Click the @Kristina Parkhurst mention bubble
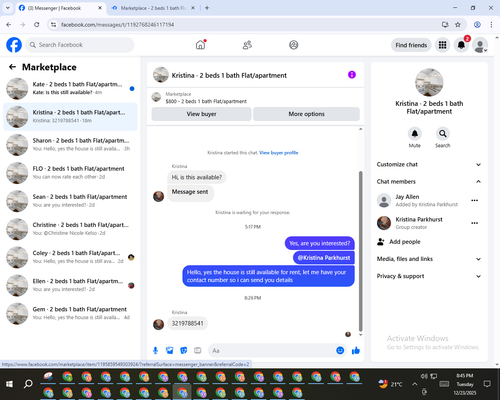The width and height of the screenshot is (500, 400). coord(324,258)
